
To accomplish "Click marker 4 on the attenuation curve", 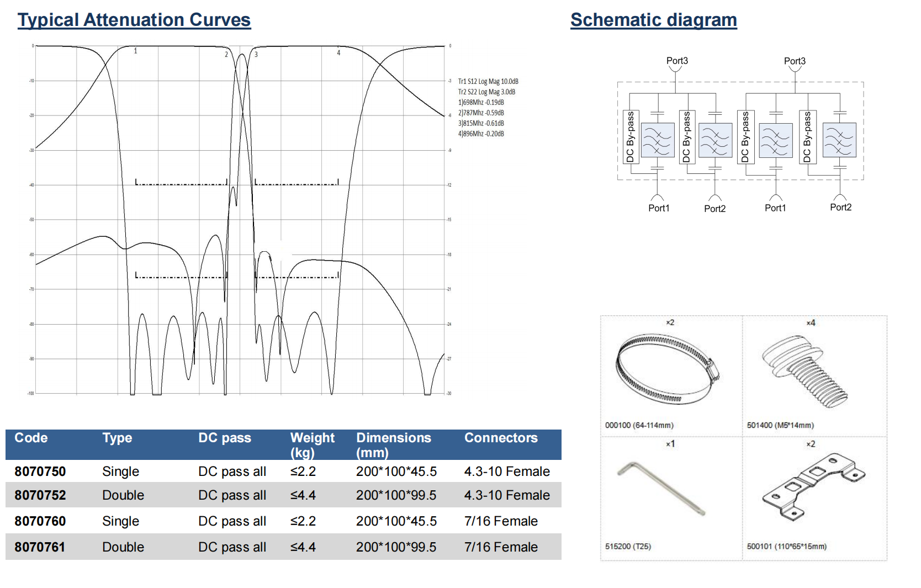I will coord(338,52).
